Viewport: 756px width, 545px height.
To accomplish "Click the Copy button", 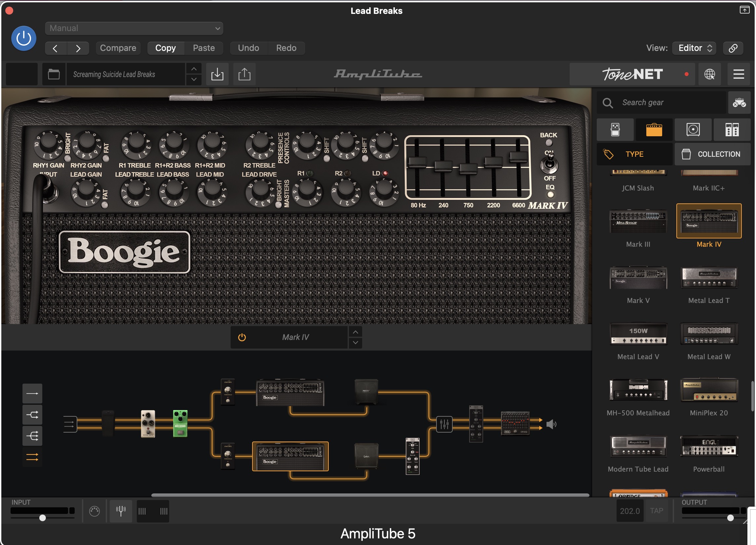I will (x=166, y=48).
